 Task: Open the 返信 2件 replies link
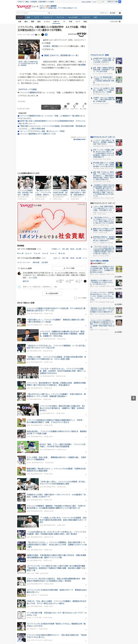pos(26,281)
